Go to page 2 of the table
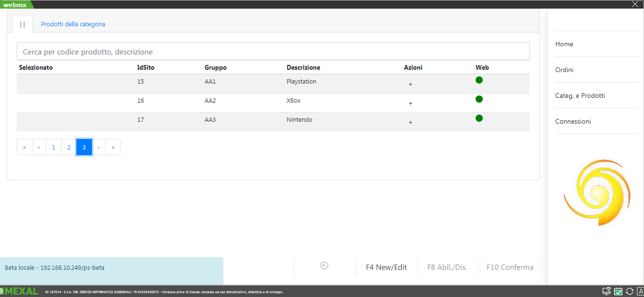 click(x=69, y=148)
